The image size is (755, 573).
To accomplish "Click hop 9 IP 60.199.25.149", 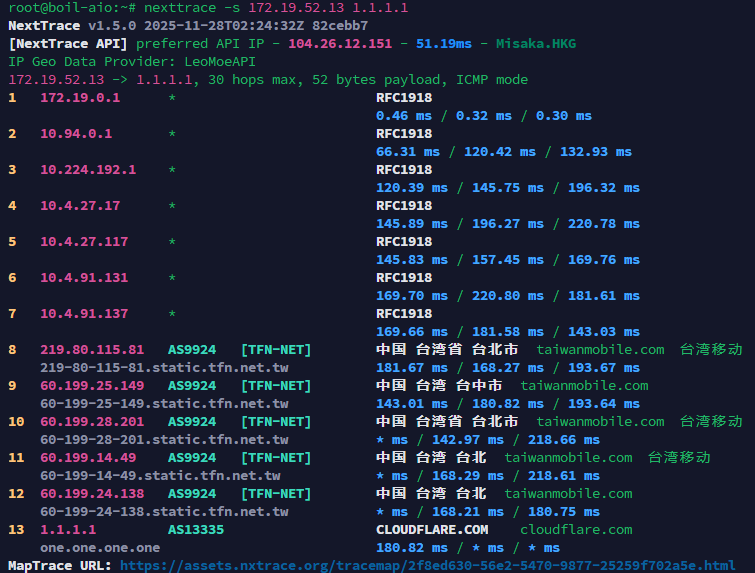I will tap(92, 386).
